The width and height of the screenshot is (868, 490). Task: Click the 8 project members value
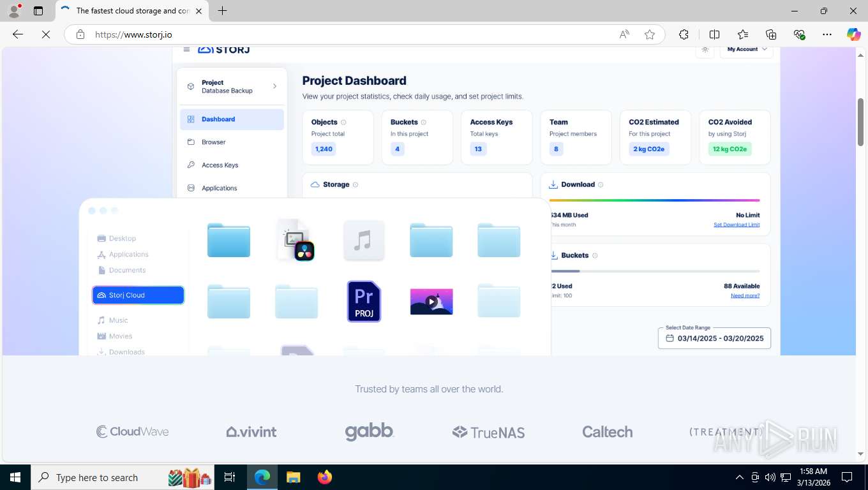556,149
